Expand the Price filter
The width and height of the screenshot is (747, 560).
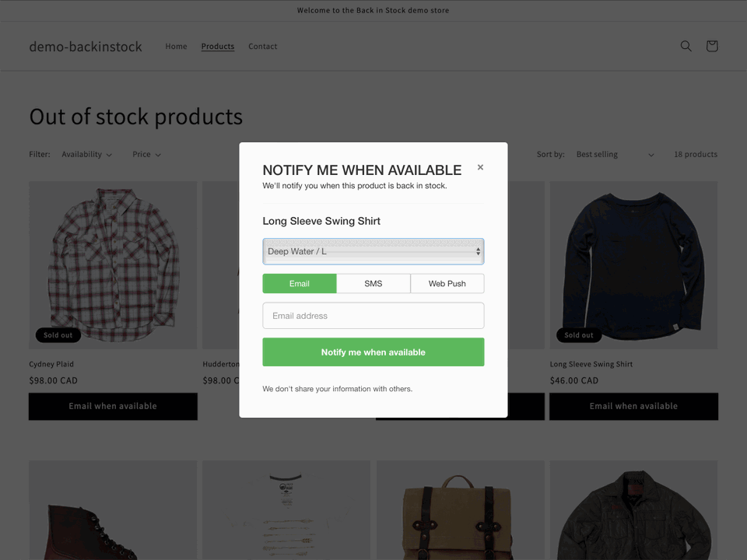tap(146, 154)
